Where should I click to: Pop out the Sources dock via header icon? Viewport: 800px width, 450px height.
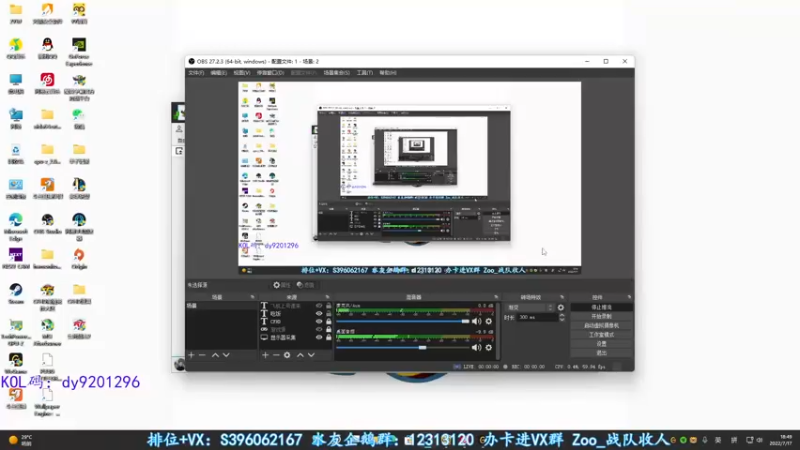click(328, 297)
